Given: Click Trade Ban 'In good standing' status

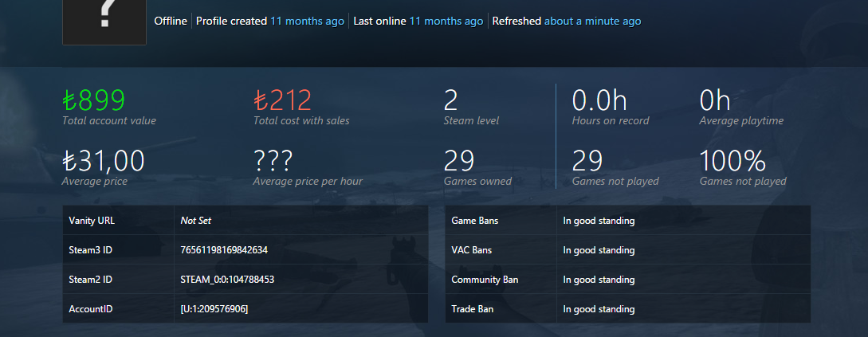Looking at the screenshot, I should [x=599, y=309].
